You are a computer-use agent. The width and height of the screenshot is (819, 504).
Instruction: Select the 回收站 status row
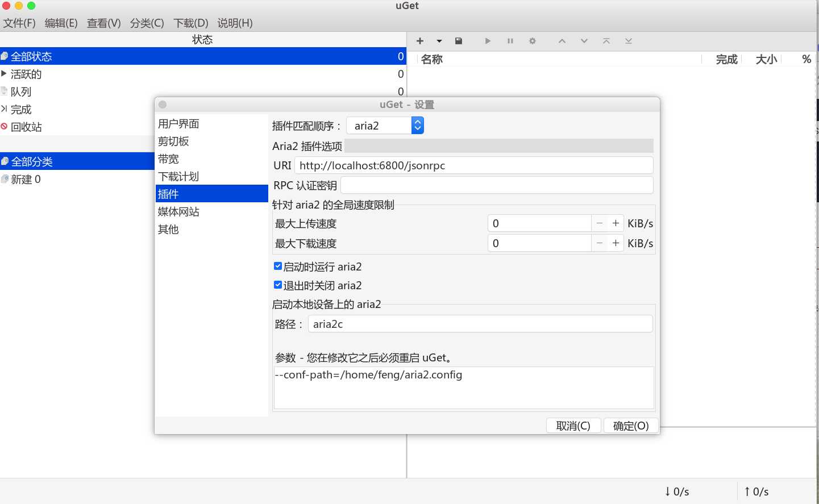77,127
